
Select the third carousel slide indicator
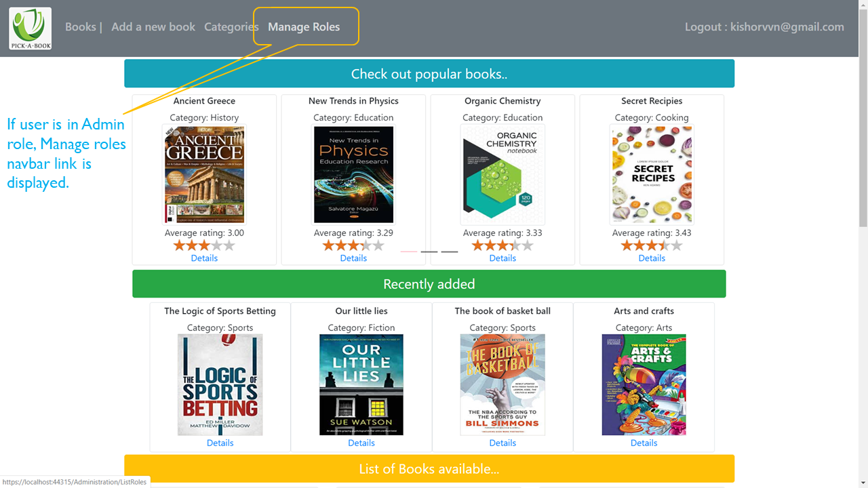[450, 251]
